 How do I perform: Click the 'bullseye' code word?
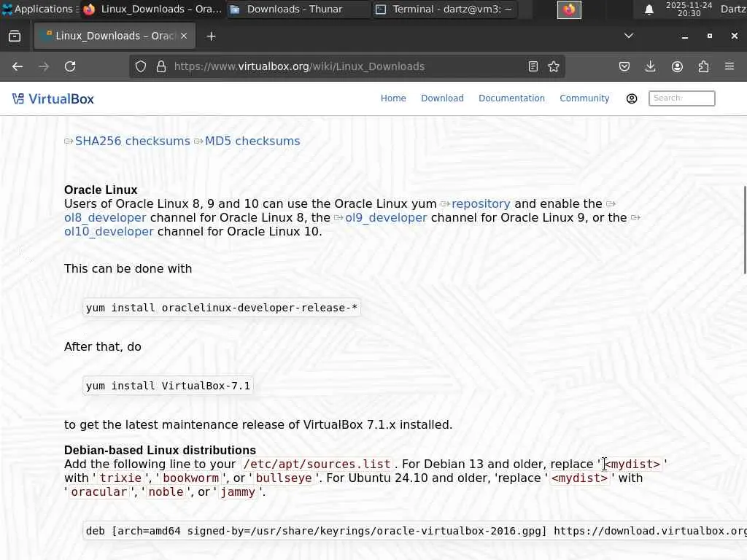284,478
